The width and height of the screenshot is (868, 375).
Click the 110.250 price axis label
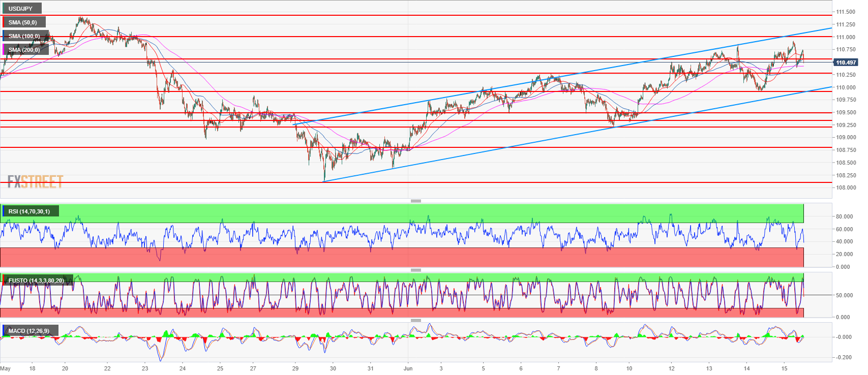(846, 75)
